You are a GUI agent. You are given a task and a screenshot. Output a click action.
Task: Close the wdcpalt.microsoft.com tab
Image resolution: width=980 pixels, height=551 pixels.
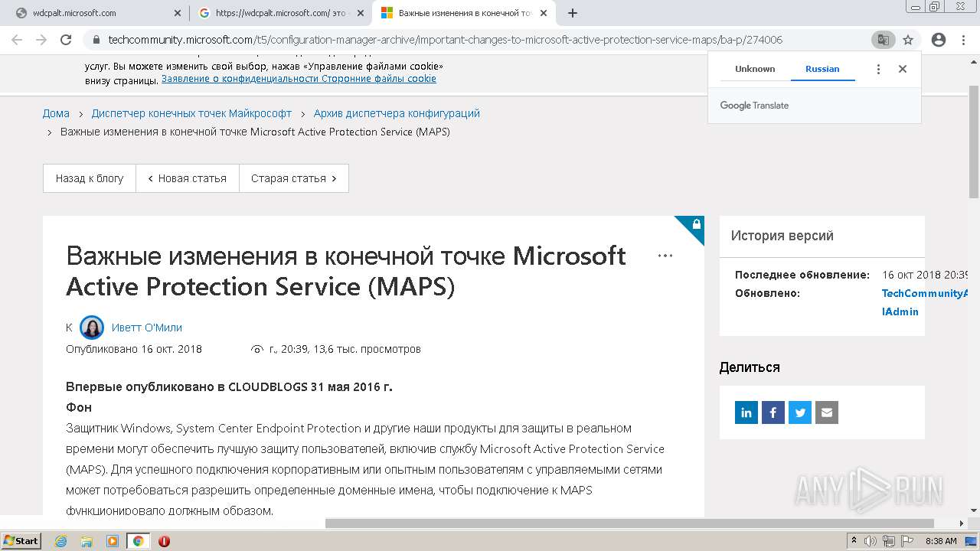tap(178, 13)
